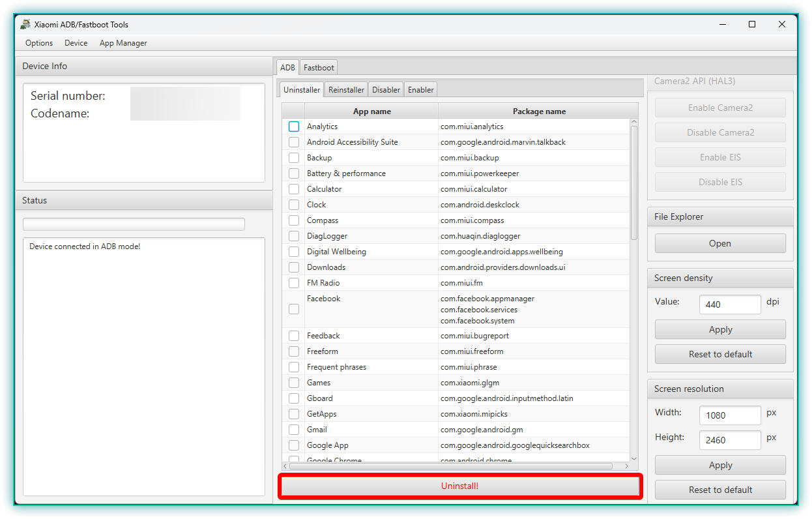Viewport: 812px width, 519px height.
Task: Select the Feedback checkbox
Action: coord(294,336)
